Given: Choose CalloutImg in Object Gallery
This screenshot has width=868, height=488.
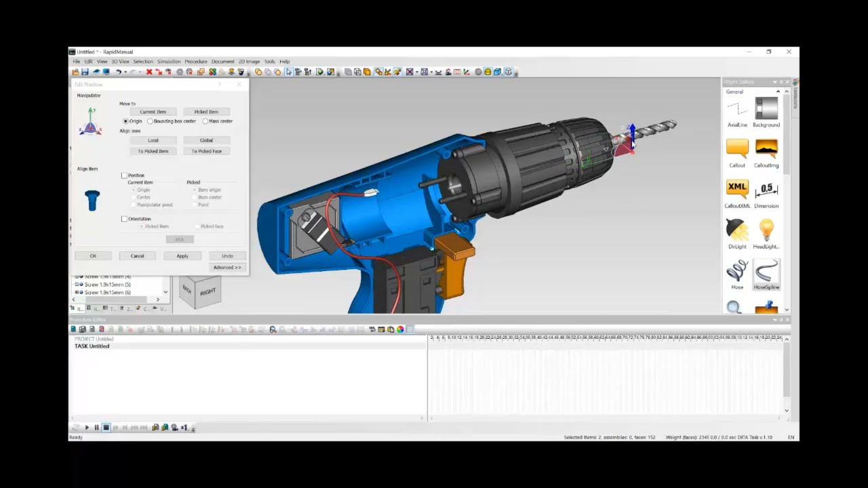Looking at the screenshot, I should 766,154.
